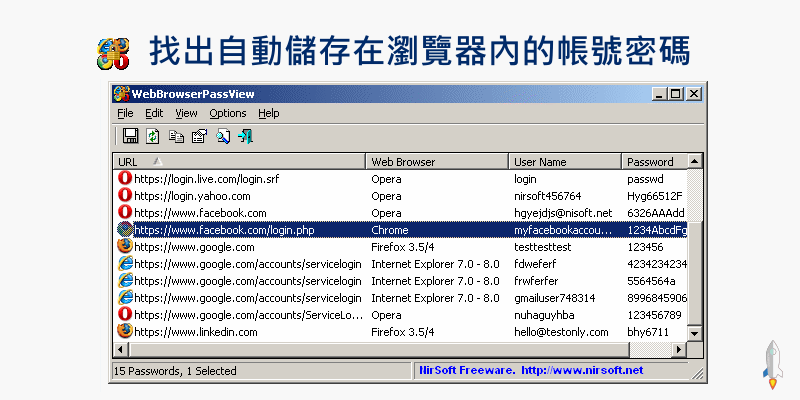The image size is (800, 400).
Task: Click the Copy Selected Items icon
Action: [x=176, y=136]
